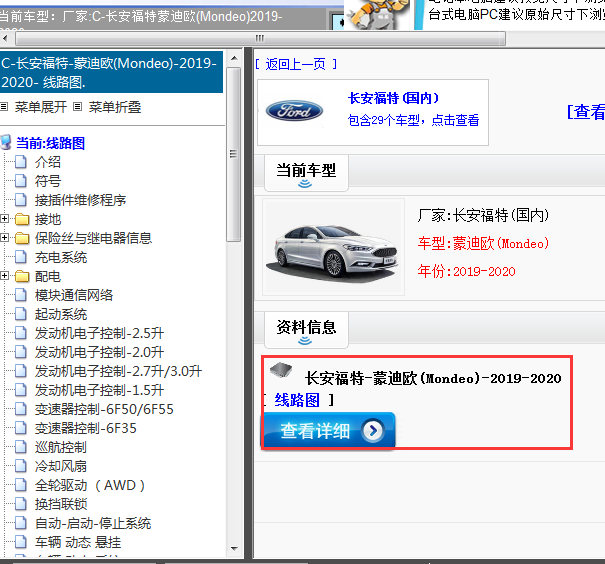The width and height of the screenshot is (605, 564).
Task: Select the 当前车型 tab
Action: pos(306,173)
